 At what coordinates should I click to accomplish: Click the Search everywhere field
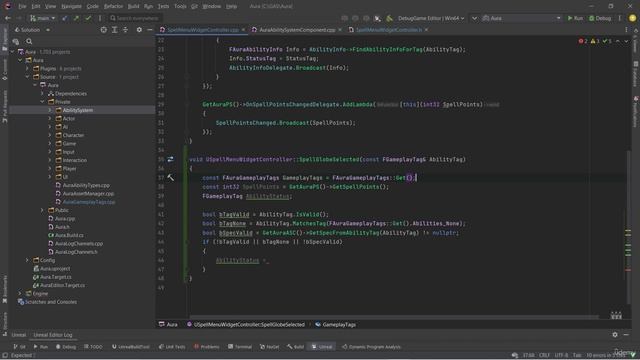tap(136, 18)
